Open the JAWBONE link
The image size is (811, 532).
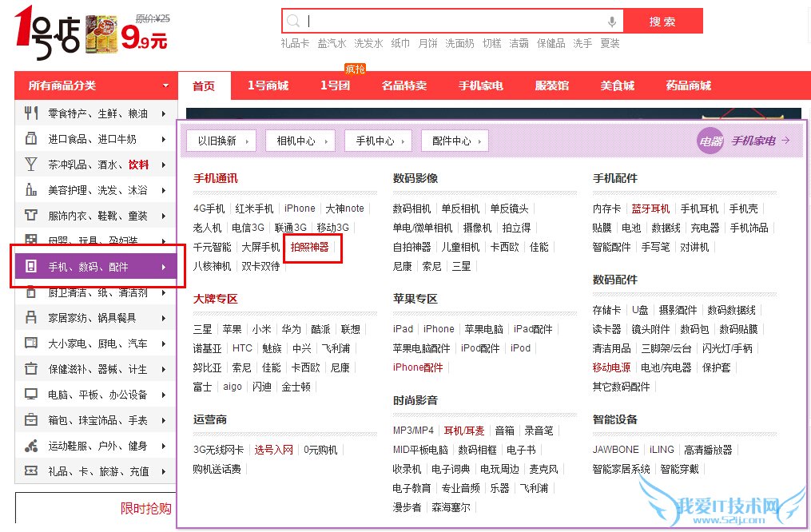615,450
